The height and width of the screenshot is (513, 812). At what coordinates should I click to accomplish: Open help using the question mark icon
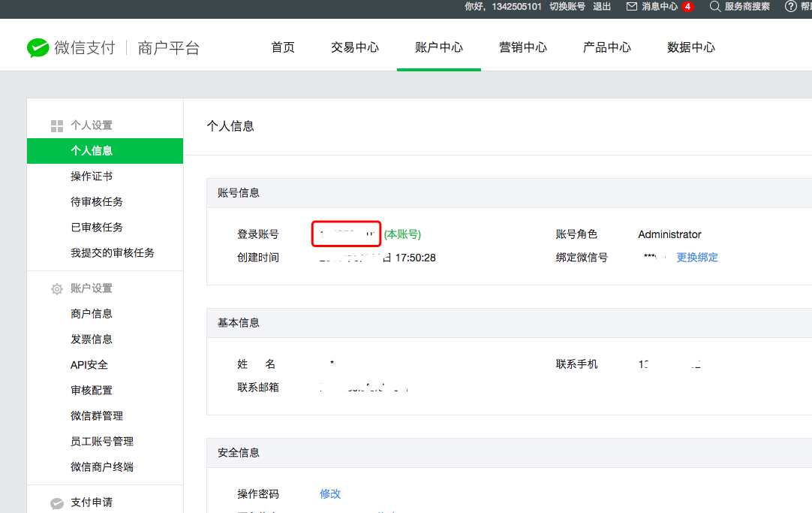[x=790, y=7]
